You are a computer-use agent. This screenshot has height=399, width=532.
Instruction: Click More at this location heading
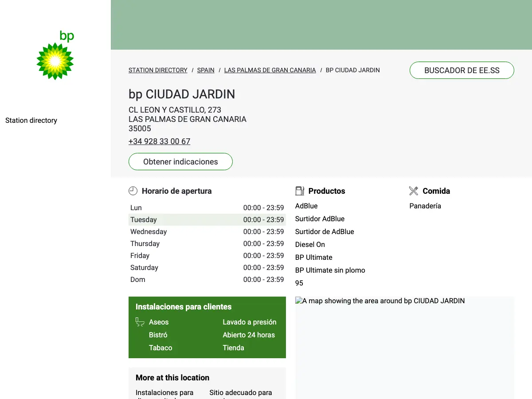[x=172, y=377]
